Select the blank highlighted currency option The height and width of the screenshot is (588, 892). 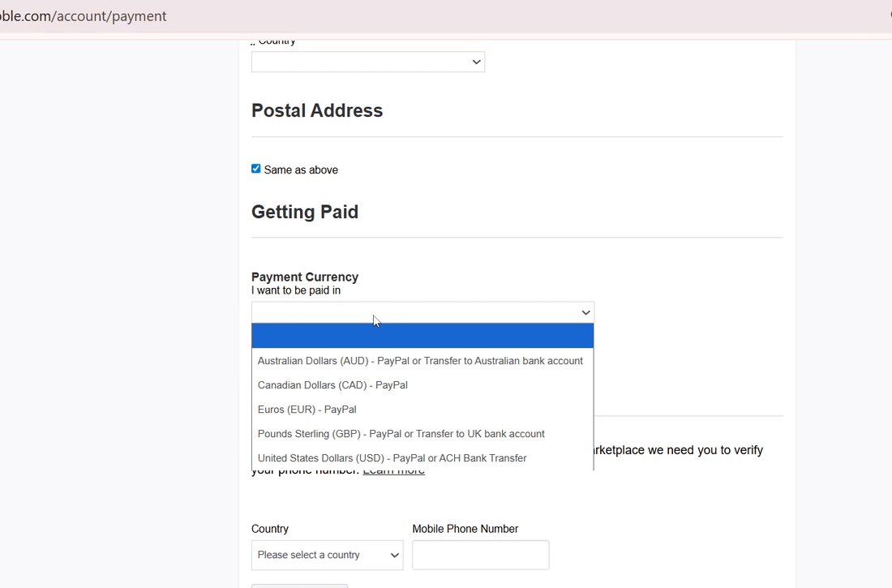(x=422, y=336)
